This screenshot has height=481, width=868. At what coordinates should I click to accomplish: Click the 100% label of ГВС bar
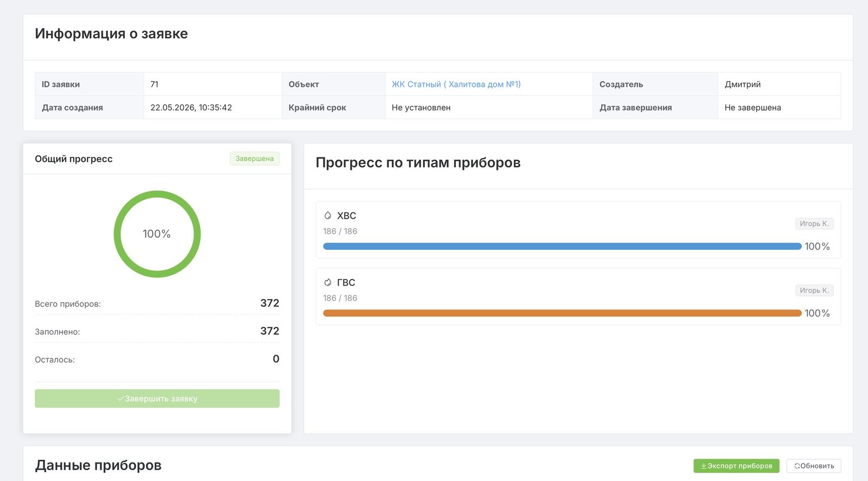[817, 313]
